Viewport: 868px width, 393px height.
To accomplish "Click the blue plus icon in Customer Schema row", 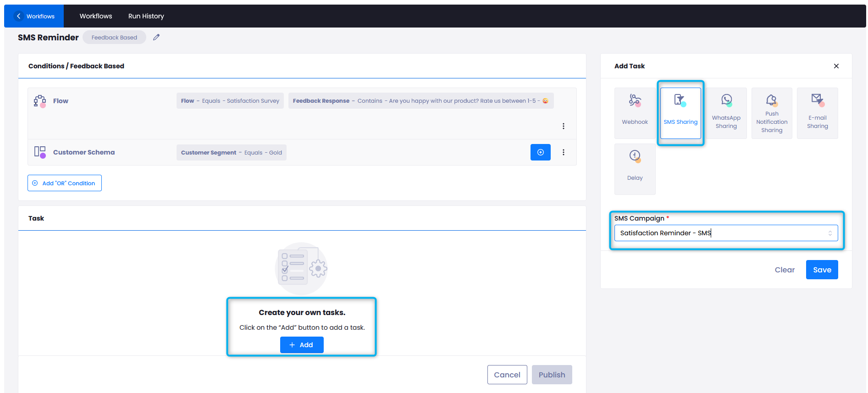I will 540,152.
